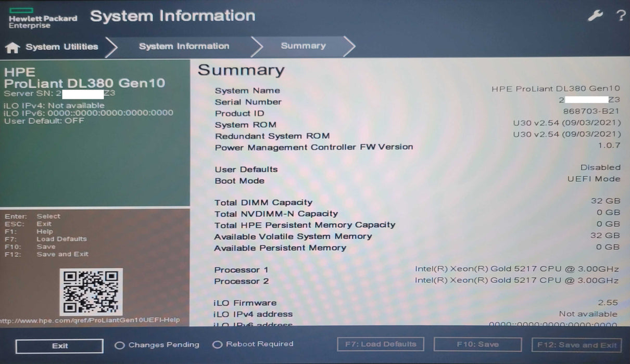Click the F12: Save and Exit help line
630x364 pixels.
coord(47,254)
